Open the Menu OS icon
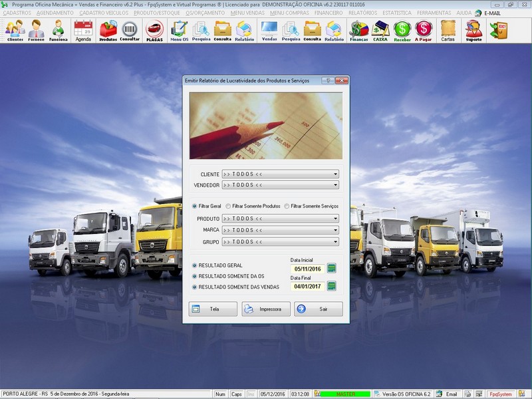 179,31
